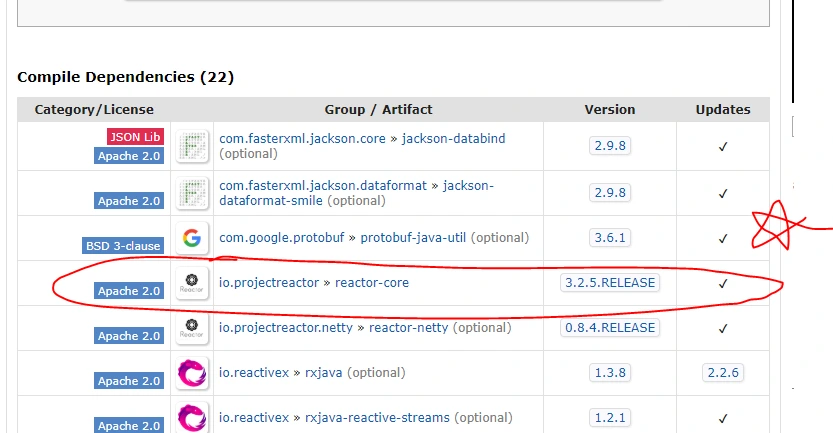Open the jackson-dataformat-smile artifact icon
The image size is (833, 433).
(x=192, y=193)
